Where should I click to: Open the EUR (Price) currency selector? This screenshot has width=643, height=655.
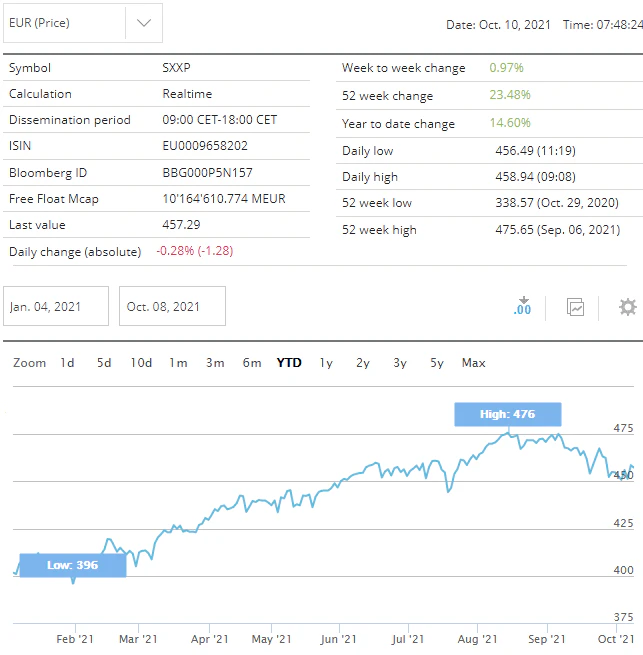coord(65,23)
